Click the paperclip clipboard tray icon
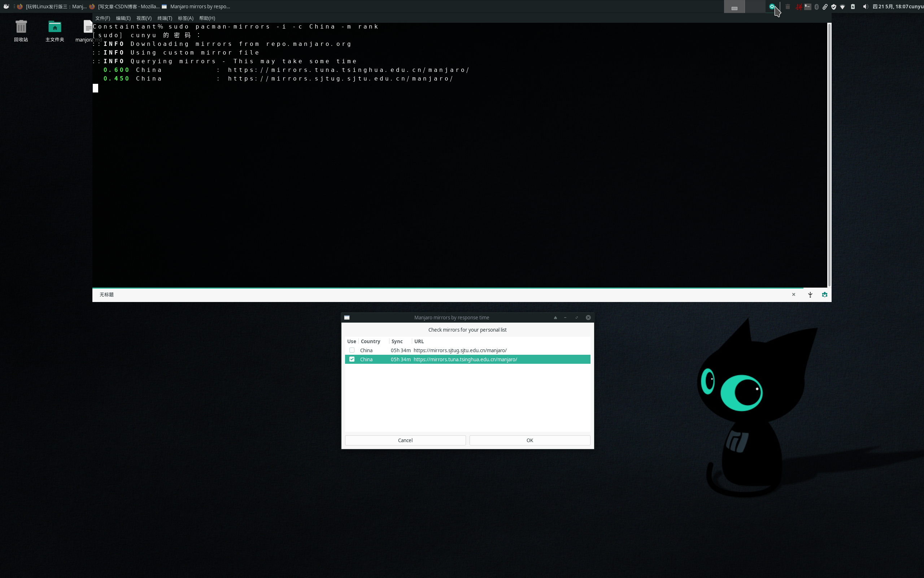Image resolution: width=924 pixels, height=578 pixels. click(825, 7)
